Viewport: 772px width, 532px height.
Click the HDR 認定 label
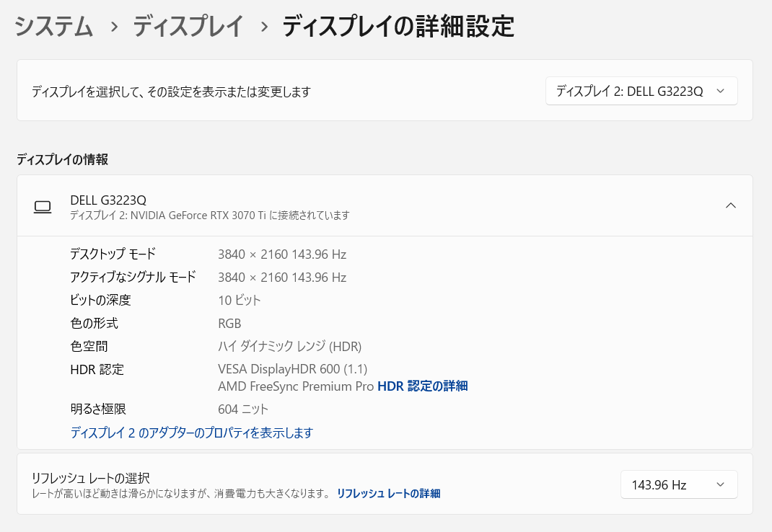(x=97, y=369)
